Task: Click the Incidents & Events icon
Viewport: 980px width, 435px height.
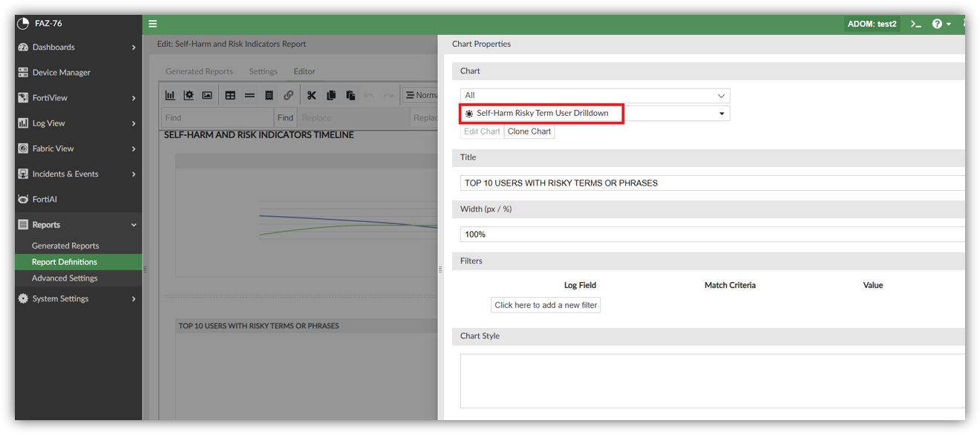Action: pos(23,174)
